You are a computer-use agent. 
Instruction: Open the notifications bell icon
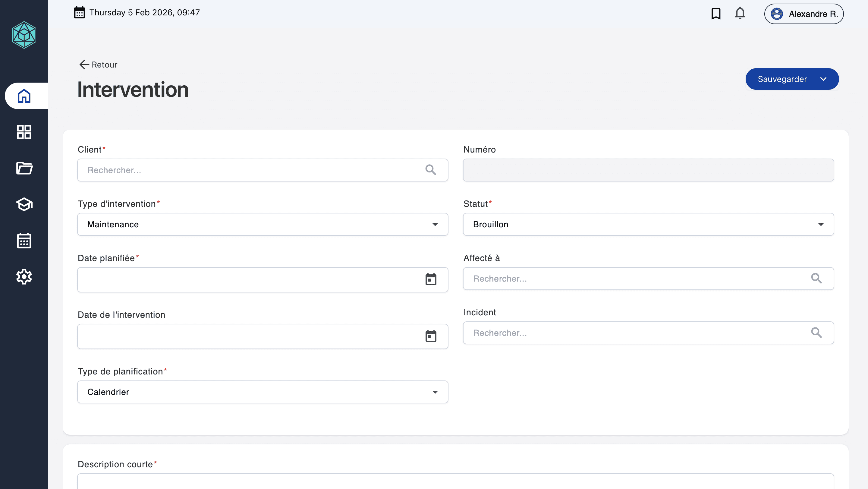pyautogui.click(x=740, y=14)
